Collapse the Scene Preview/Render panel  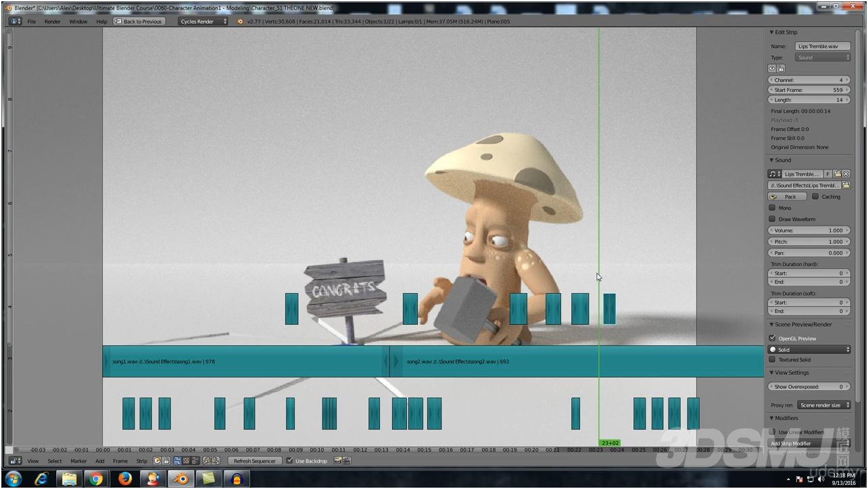[x=771, y=324]
